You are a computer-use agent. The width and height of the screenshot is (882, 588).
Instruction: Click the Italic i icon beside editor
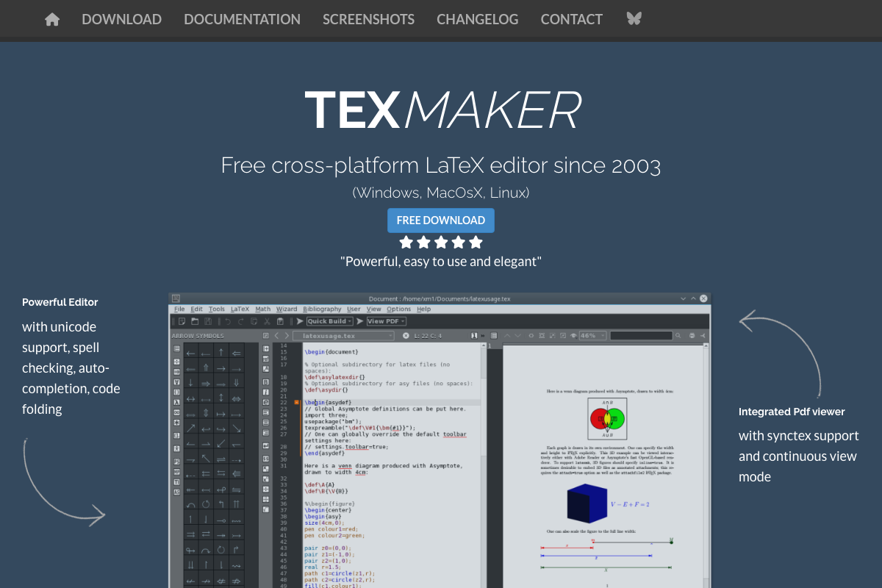(266, 392)
